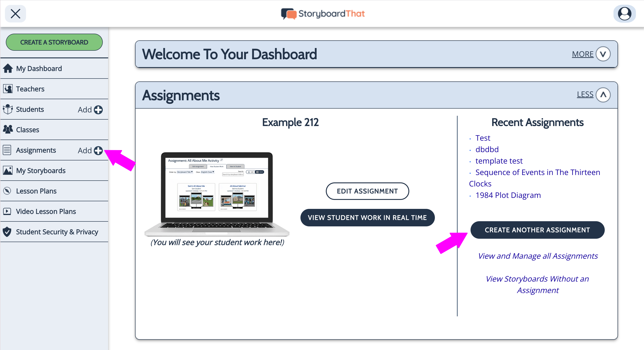The width and height of the screenshot is (644, 350).
Task: Click Create Another Assignment button
Action: pos(537,230)
